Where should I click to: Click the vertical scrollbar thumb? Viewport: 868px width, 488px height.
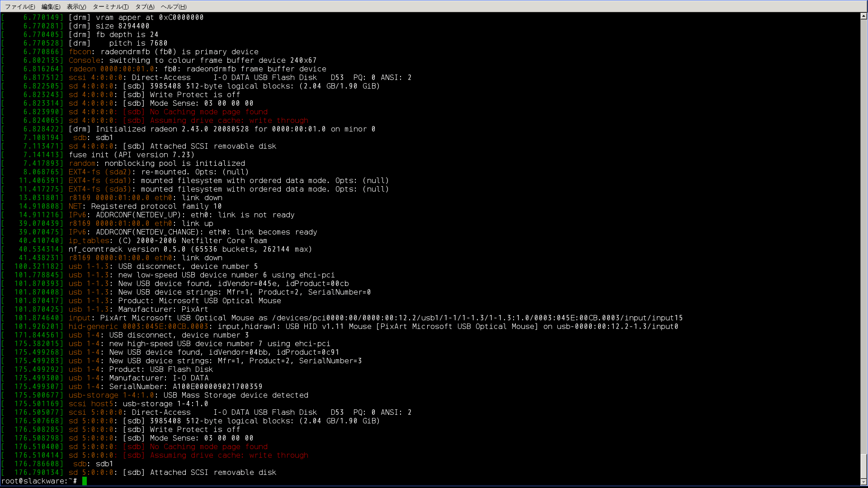863,466
